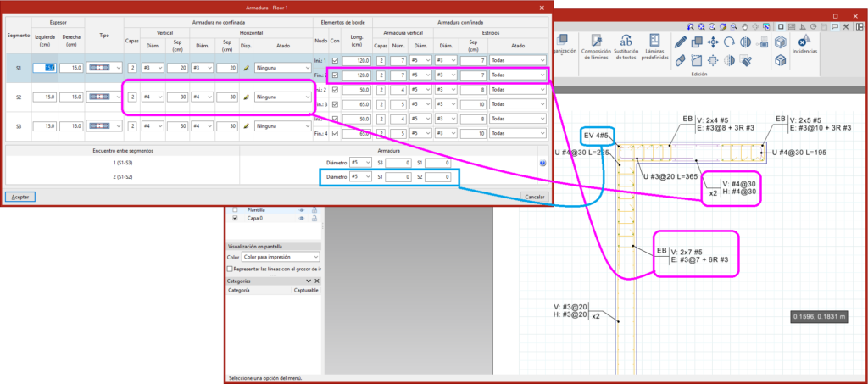Select the rotate tool in Edición
Image resolution: width=868 pixels, height=384 pixels.
[729, 42]
